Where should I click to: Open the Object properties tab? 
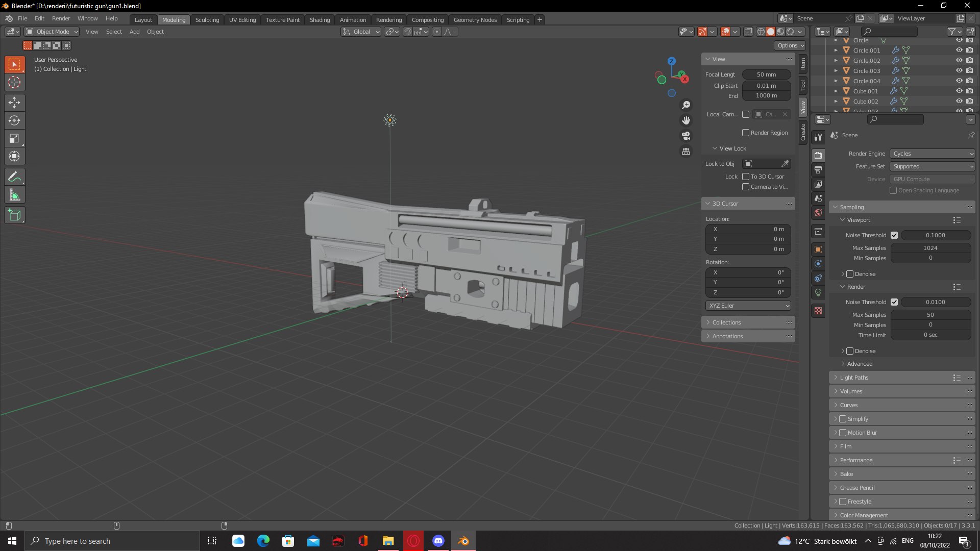(x=818, y=249)
